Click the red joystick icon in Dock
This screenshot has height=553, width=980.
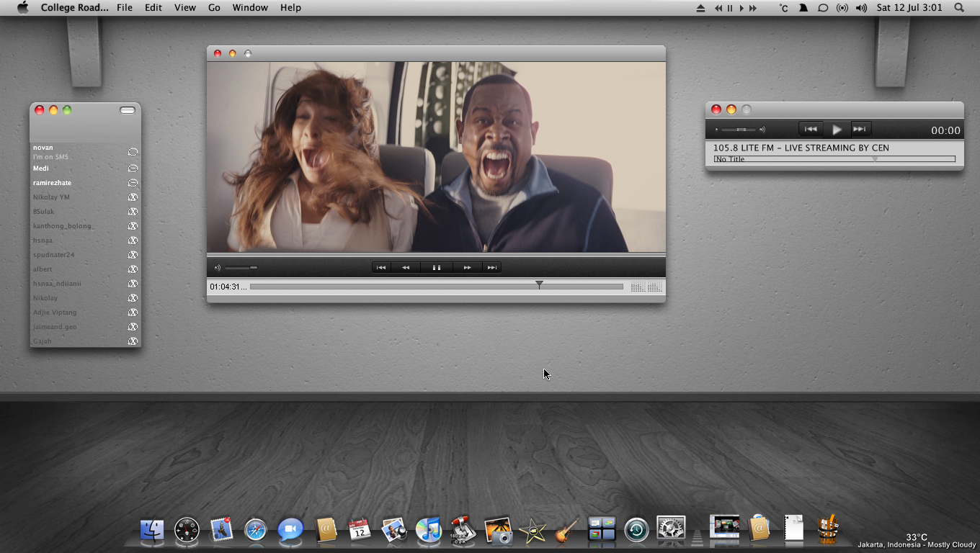pyautogui.click(x=462, y=531)
